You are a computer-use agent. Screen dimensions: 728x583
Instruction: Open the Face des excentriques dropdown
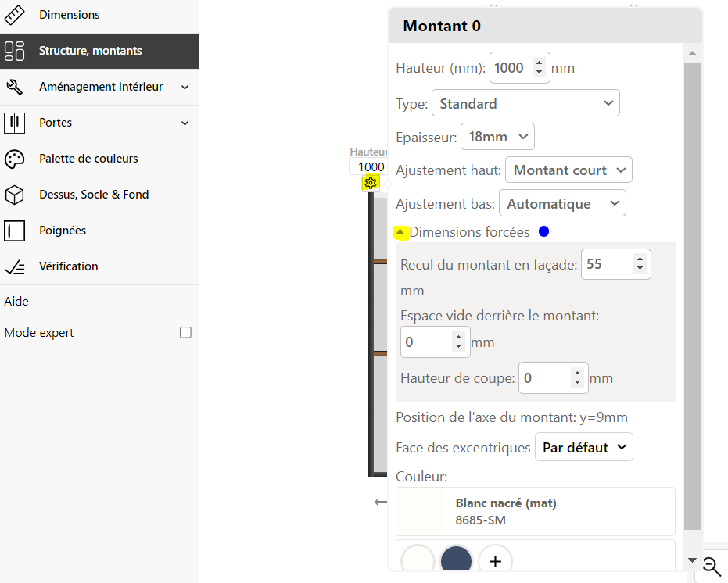[x=583, y=447]
